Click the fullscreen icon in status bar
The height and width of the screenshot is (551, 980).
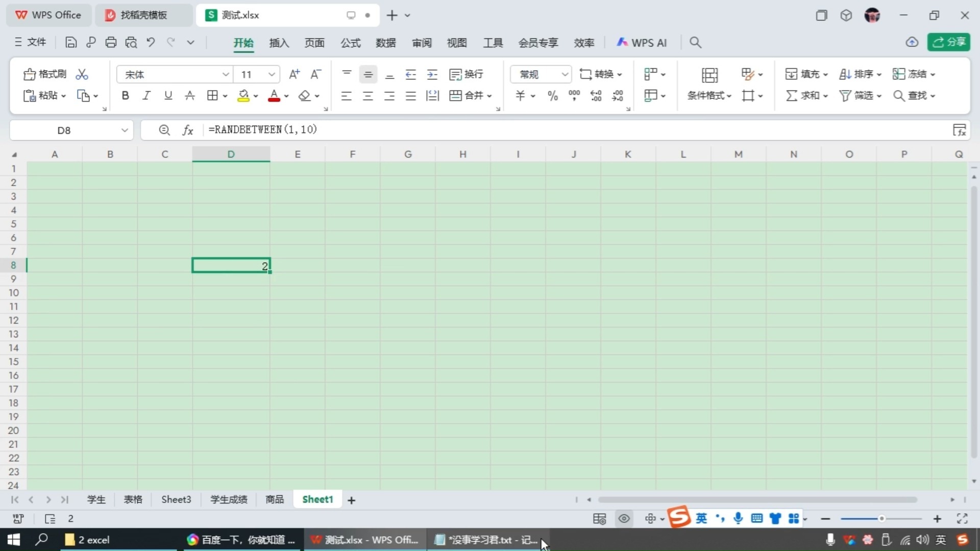click(962, 519)
